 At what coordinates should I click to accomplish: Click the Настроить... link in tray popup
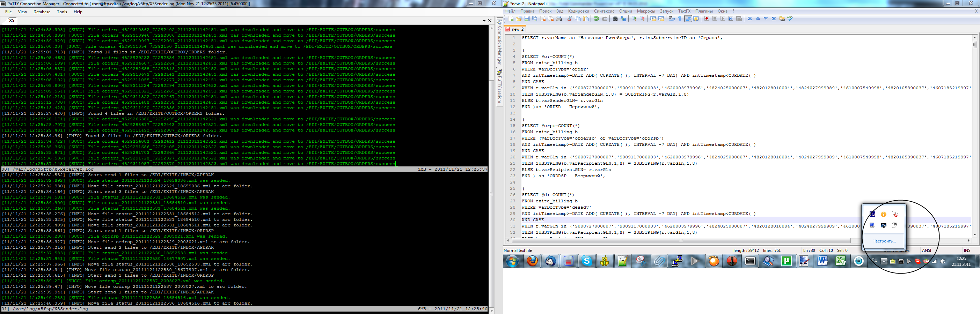click(x=884, y=241)
